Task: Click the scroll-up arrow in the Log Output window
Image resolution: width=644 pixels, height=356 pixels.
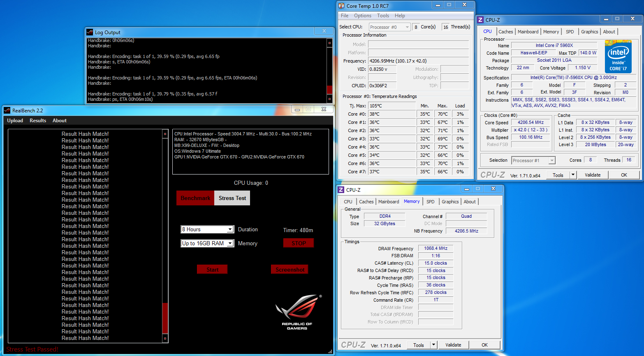Action: click(x=329, y=42)
